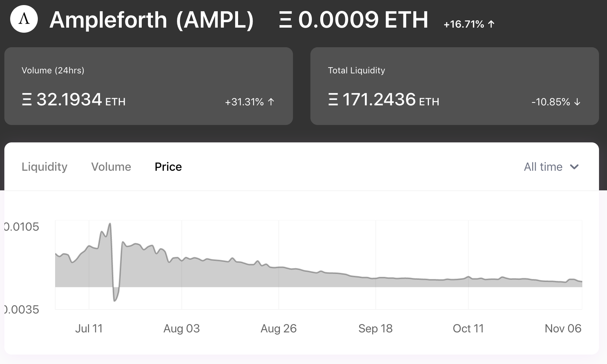Click the chevron next to All time
Viewport: 607px width, 364px height.
575,167
